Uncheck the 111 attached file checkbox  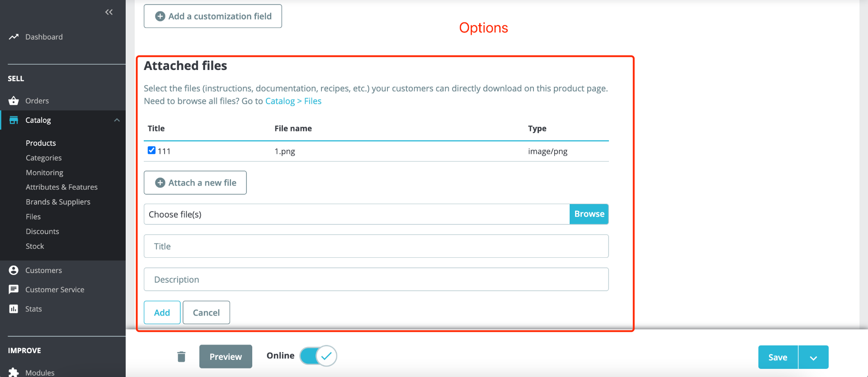(x=151, y=150)
